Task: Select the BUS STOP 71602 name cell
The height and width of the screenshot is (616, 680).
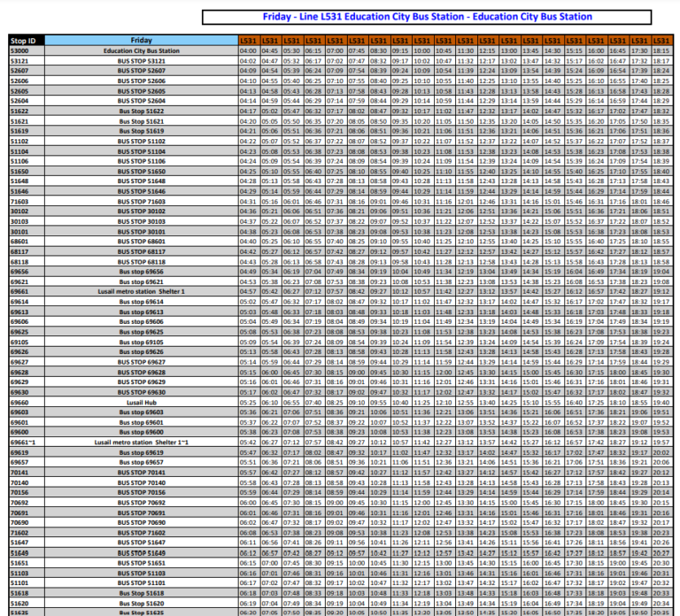Action: click(x=141, y=533)
